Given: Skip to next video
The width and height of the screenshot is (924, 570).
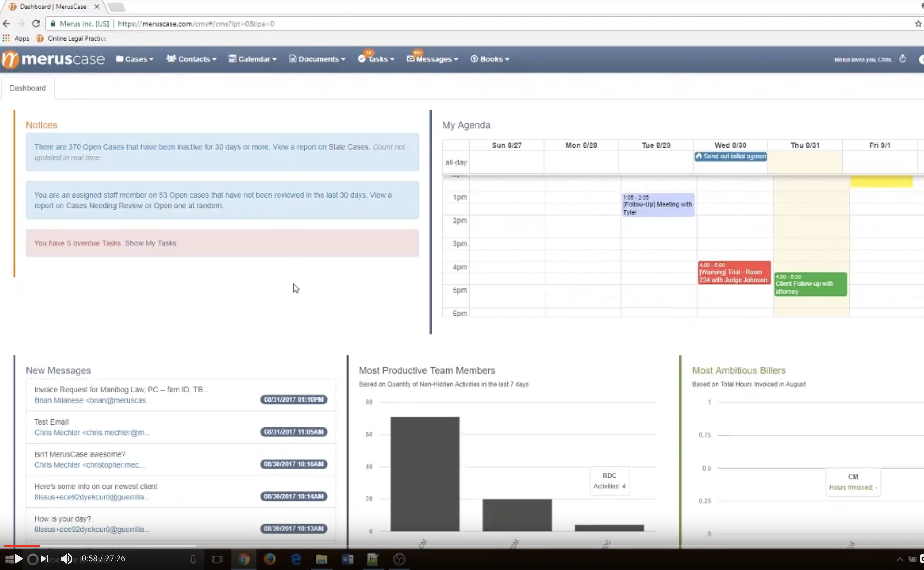Looking at the screenshot, I should coord(45,558).
